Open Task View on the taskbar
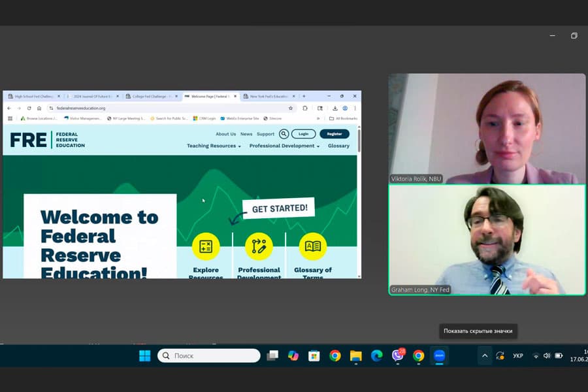 coord(272,355)
